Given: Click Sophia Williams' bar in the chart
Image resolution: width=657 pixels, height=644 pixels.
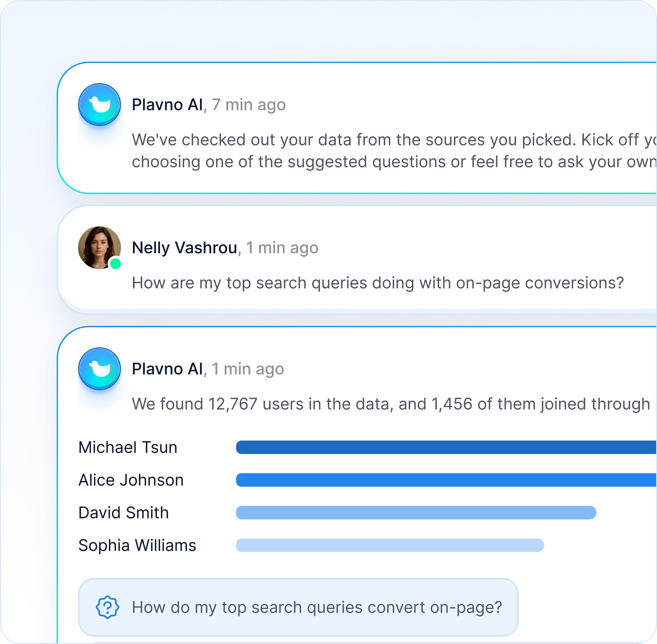Looking at the screenshot, I should pos(390,545).
